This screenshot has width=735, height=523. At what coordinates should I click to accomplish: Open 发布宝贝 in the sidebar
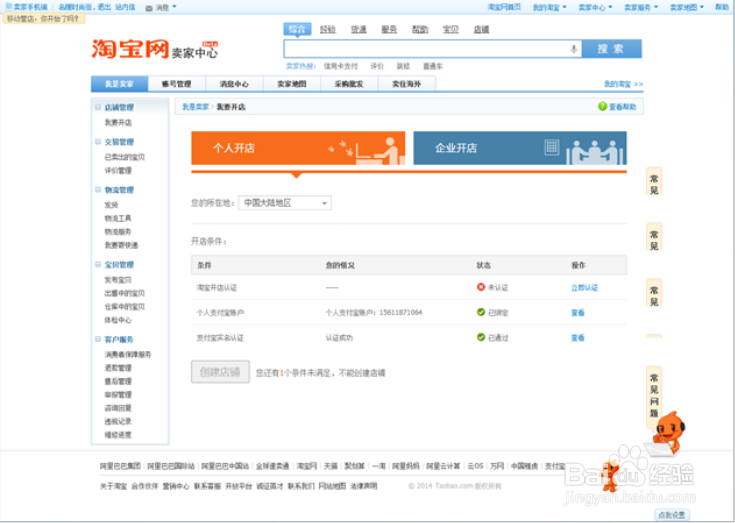[118, 280]
